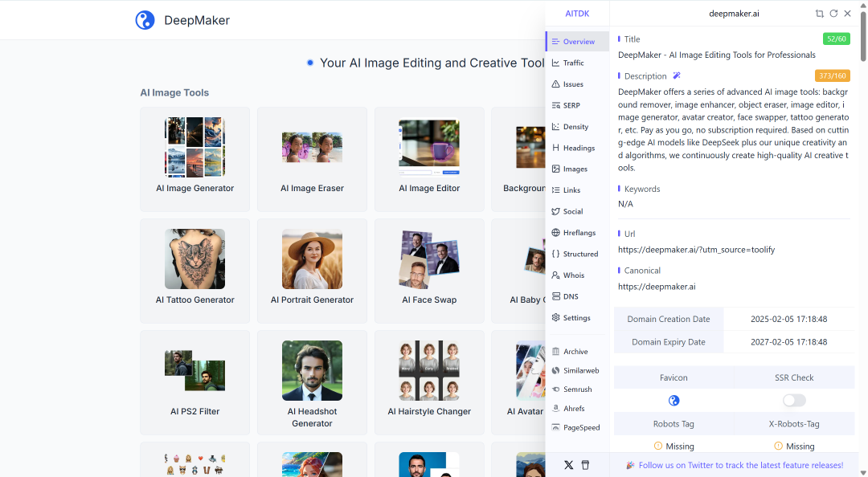Click the Settings gear icon
Viewport: 868px width, 477px height.
tap(556, 318)
